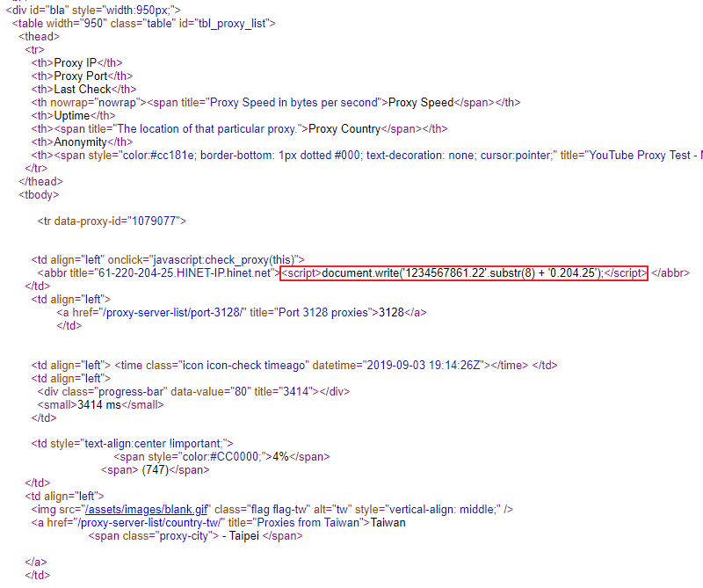Click the Proxy Port header cell text

[81, 76]
